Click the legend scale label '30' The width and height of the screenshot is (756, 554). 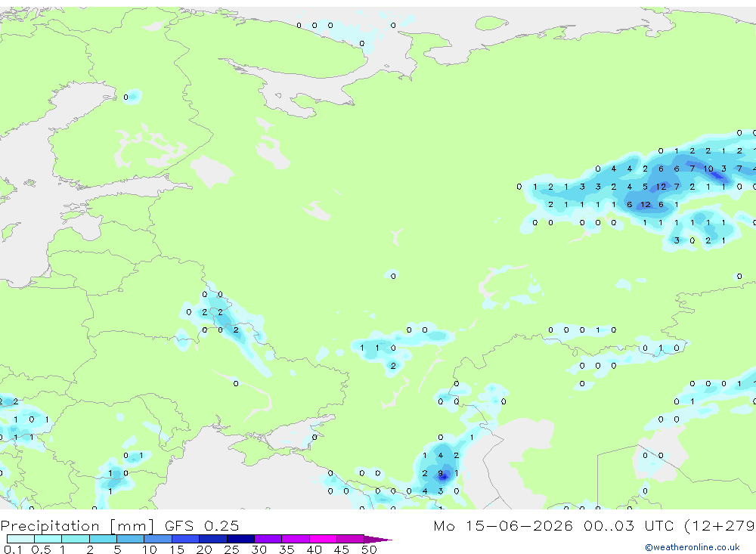(259, 549)
